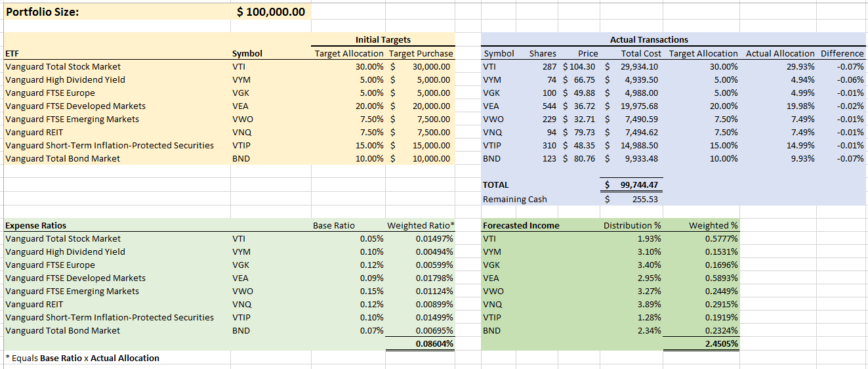Click 'Vanguard FTSE Developed Markets' in the ETF list
The image size is (868, 369).
75,106
